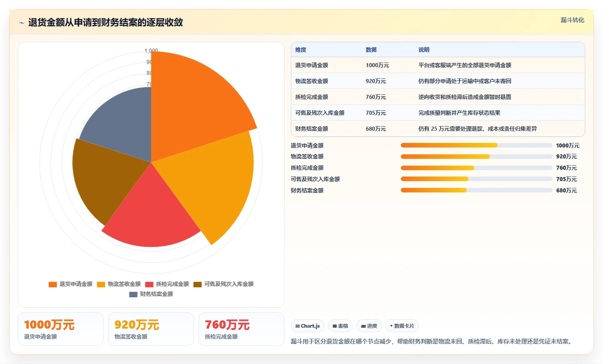Click the chart title 退货金额从申请到财务结案的逐层收敛

pos(105,23)
